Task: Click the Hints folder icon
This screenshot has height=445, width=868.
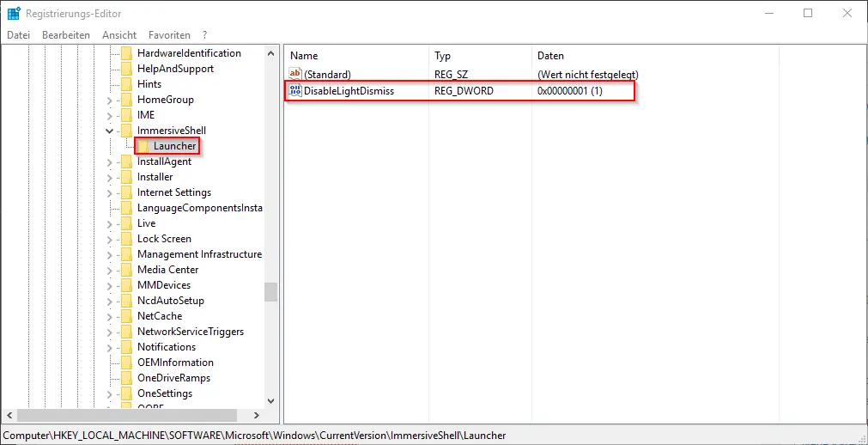Action: point(127,84)
